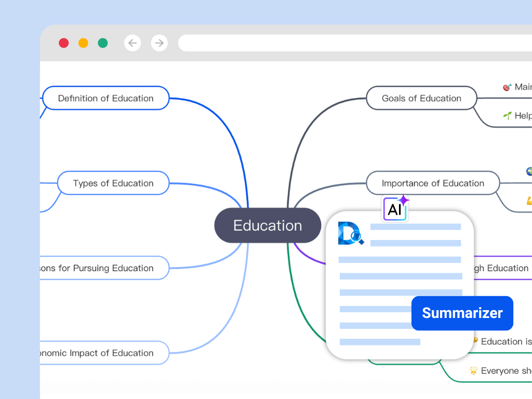Viewport: 532px width, 399px height.
Task: Click the flexed arm emoji icon
Action: pos(528,201)
